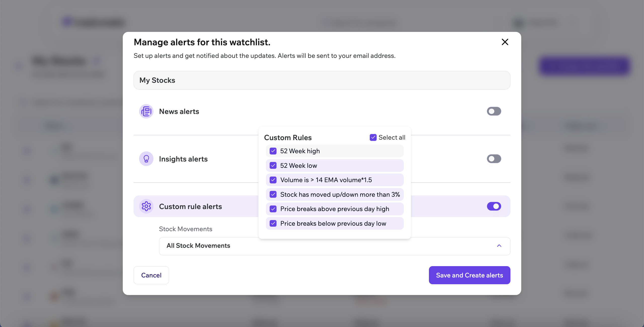644x327 pixels.
Task: Click Save and Create alerts
Action: pyautogui.click(x=469, y=275)
